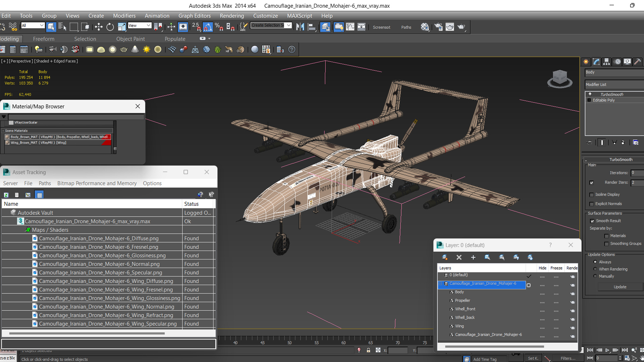The image size is (644, 362).
Task: Switch to the Freeform ribbon tab
Action: pyautogui.click(x=44, y=39)
